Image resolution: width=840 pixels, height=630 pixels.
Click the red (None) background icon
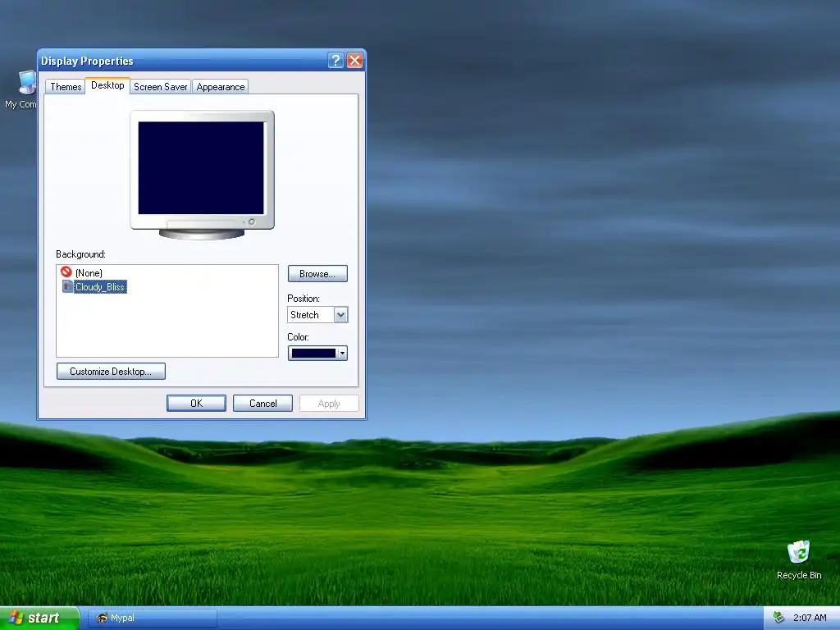click(66, 272)
